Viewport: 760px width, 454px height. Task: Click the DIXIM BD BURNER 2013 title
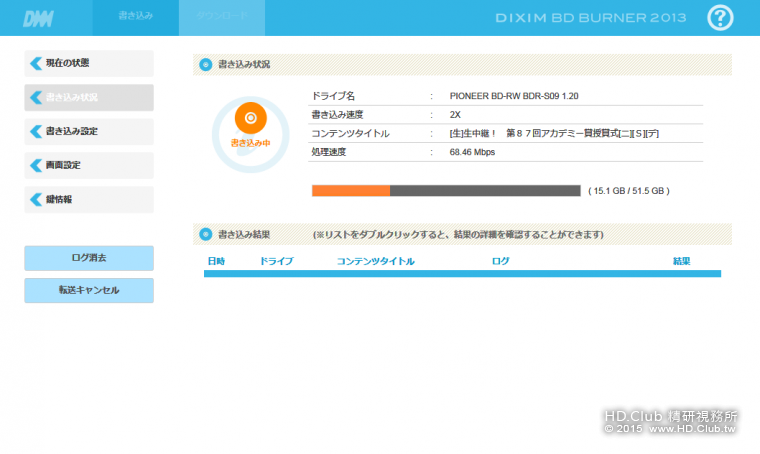pyautogui.click(x=591, y=18)
